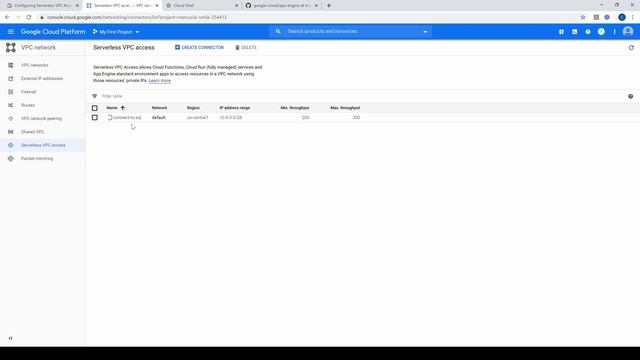Open the Firewall section
Image resolution: width=640 pixels, height=360 pixels.
pos(29,92)
